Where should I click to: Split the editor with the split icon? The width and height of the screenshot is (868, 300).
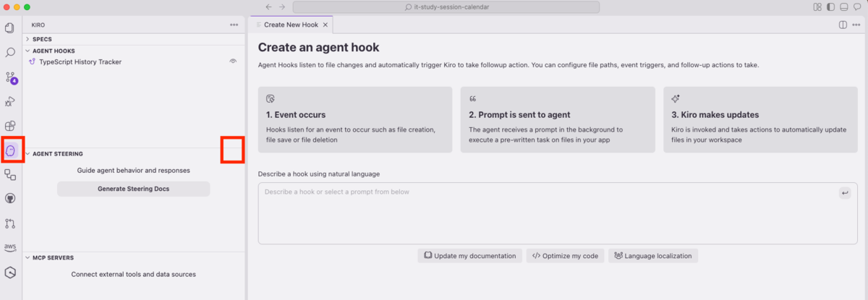pyautogui.click(x=843, y=25)
